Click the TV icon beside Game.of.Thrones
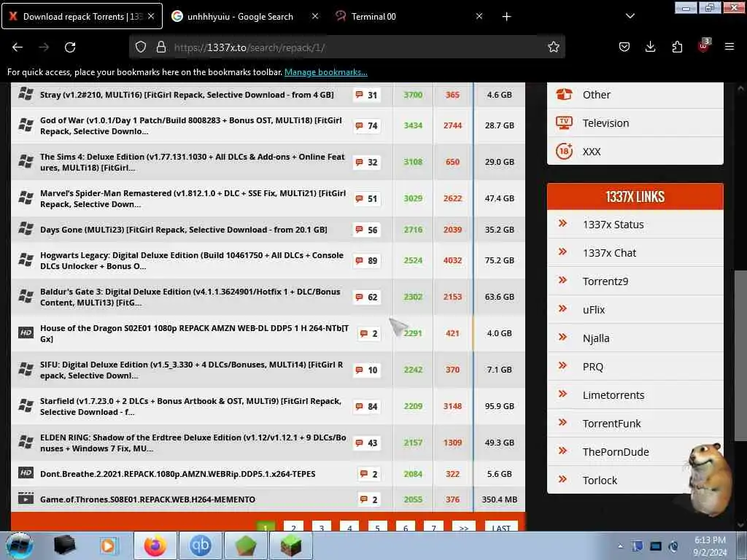 (x=26, y=499)
